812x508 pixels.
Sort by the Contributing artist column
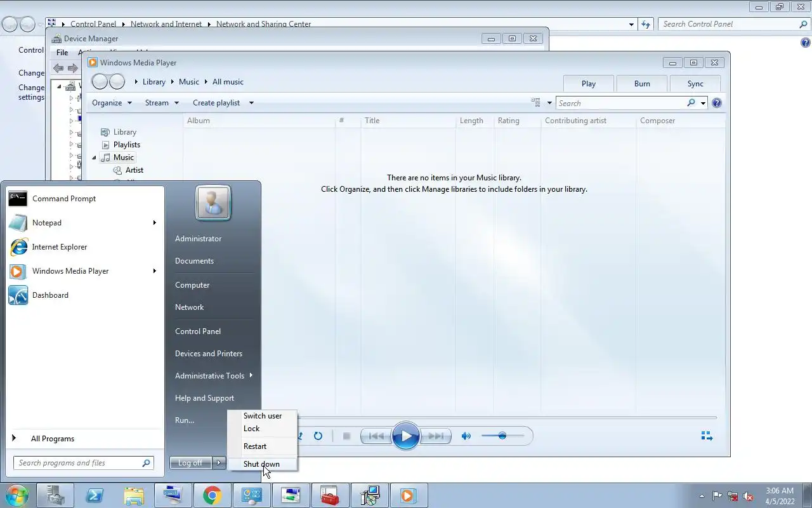click(x=588, y=121)
